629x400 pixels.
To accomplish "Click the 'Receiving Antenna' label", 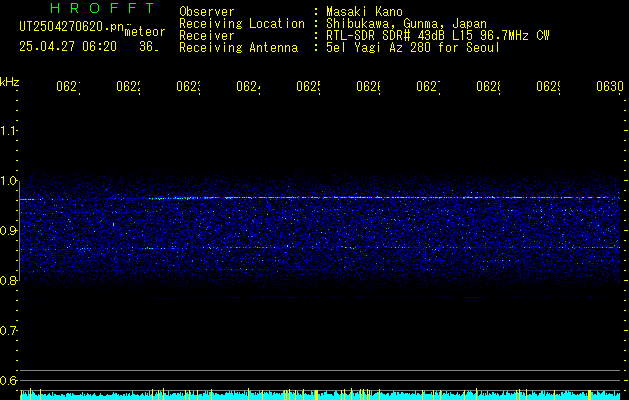I will [x=238, y=48].
